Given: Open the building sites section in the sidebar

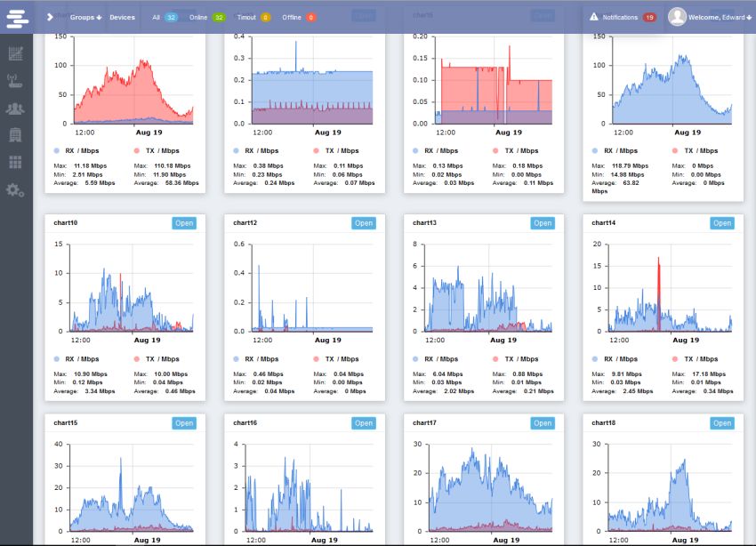Looking at the screenshot, I should click(15, 135).
